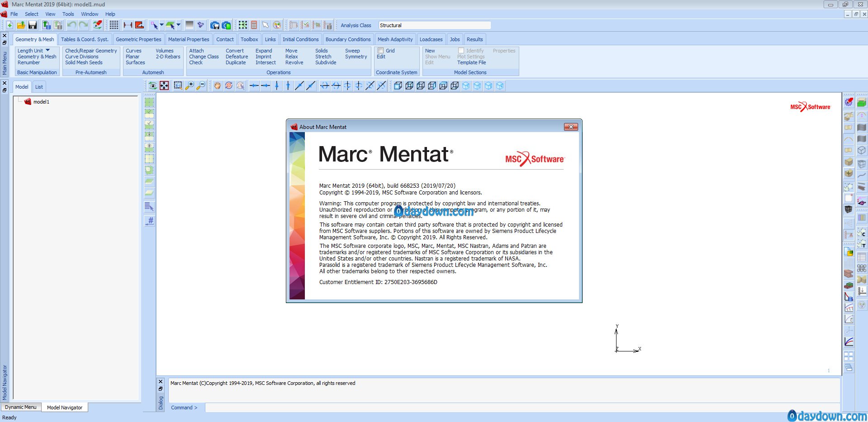Open the Contact tab
Viewport: 868px width, 422px height.
[x=225, y=39]
